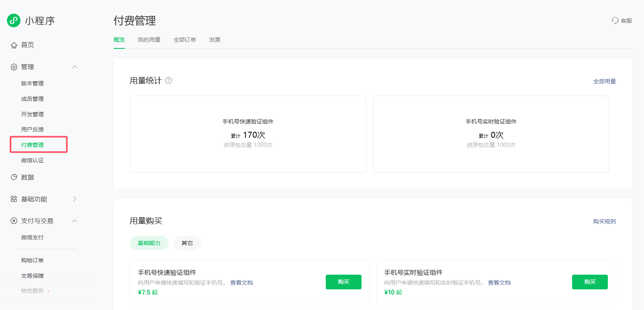
Task: Expand the 基础功能 menu section
Action: pos(75,199)
